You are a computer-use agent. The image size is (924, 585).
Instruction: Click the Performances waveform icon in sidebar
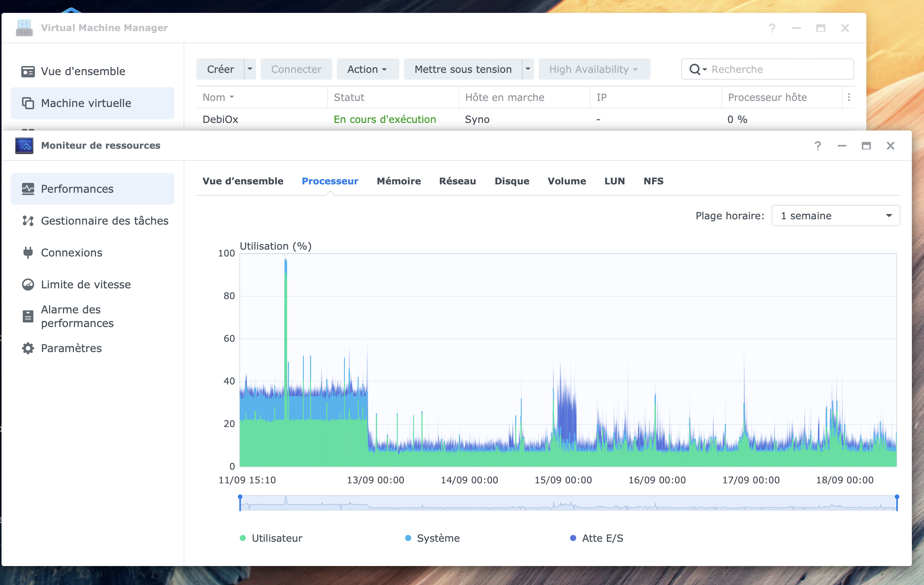(x=28, y=189)
